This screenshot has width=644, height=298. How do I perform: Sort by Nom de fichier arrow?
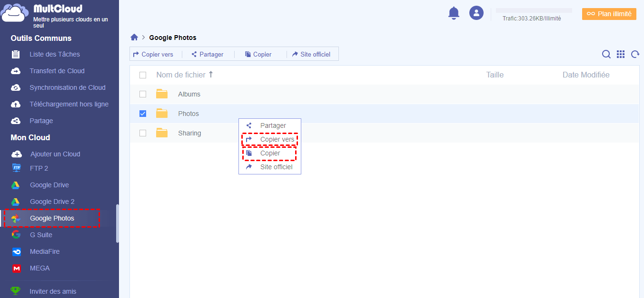(x=211, y=75)
